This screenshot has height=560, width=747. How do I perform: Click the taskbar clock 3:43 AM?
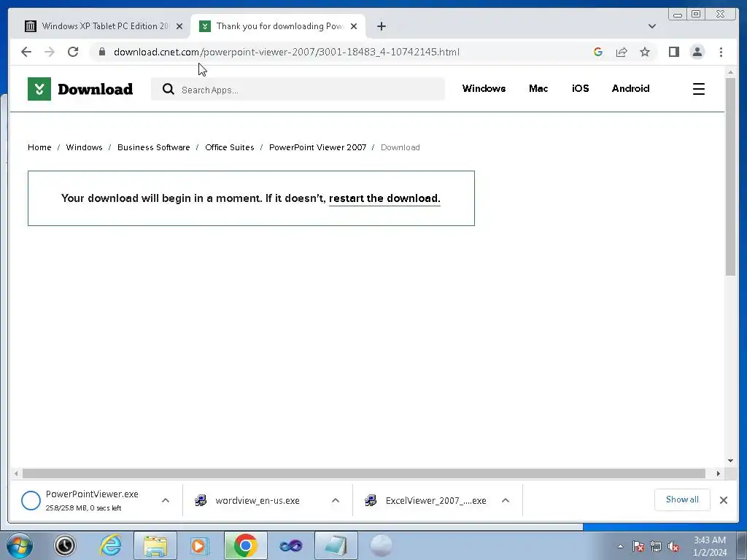tap(710, 546)
